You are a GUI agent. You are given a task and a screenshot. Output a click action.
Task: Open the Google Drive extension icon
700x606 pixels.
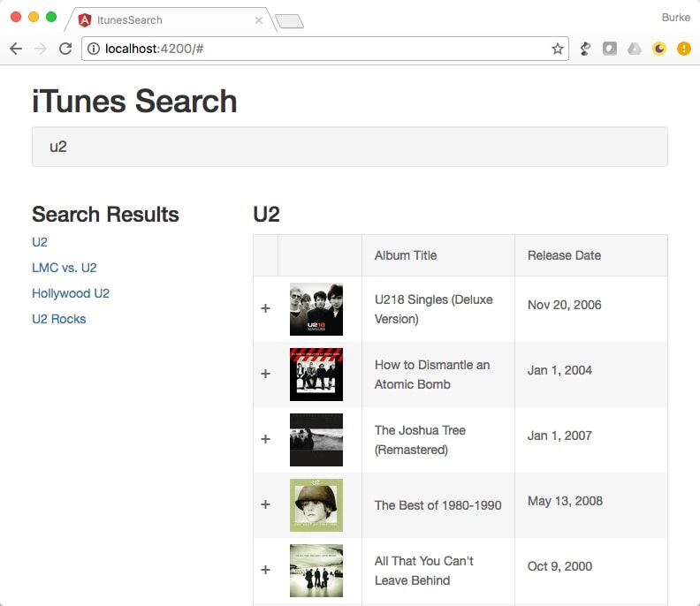pyautogui.click(x=635, y=49)
